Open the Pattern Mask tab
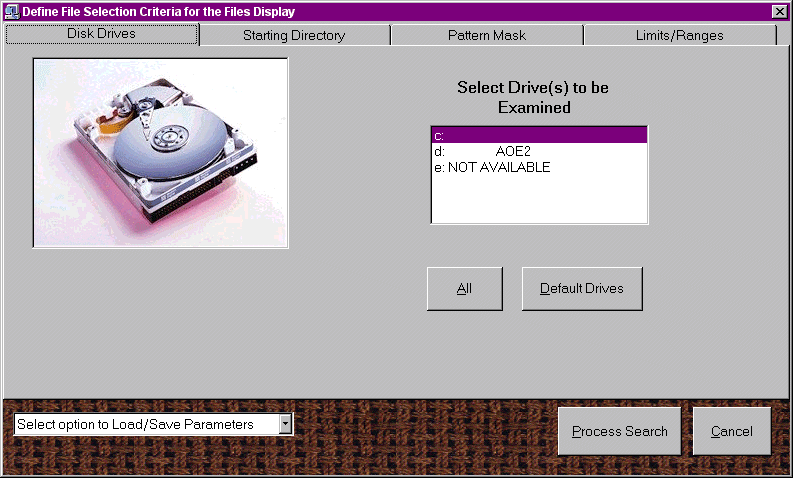793x478 pixels. (487, 35)
